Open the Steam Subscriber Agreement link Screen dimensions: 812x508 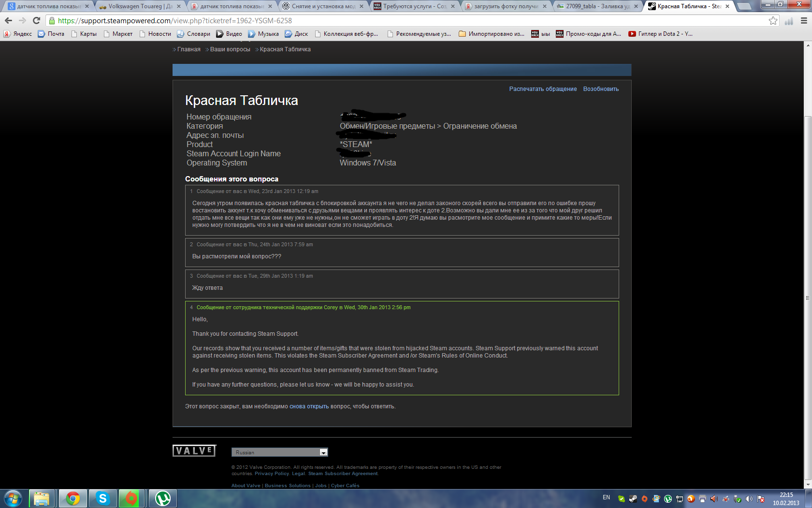343,474
